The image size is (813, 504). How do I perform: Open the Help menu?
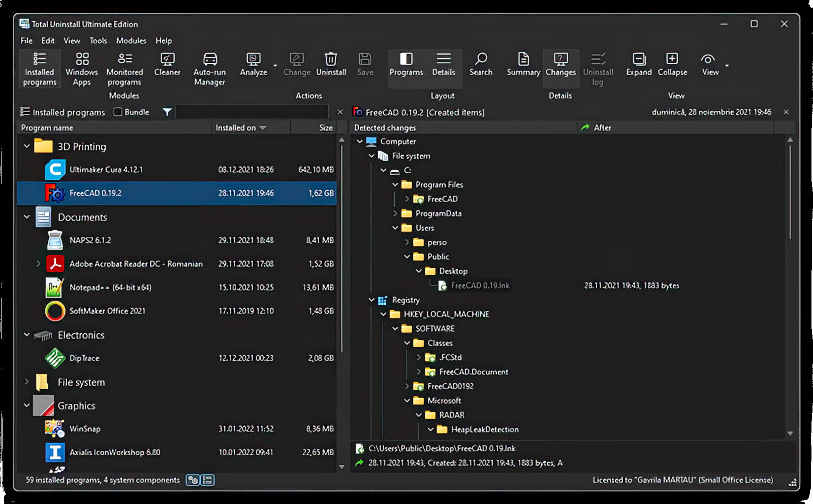tap(164, 41)
